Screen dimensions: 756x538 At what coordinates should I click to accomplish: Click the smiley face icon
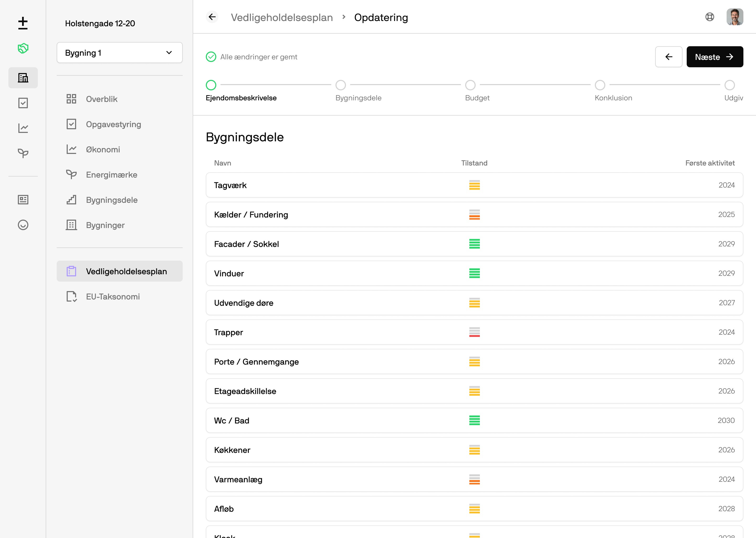click(x=23, y=225)
